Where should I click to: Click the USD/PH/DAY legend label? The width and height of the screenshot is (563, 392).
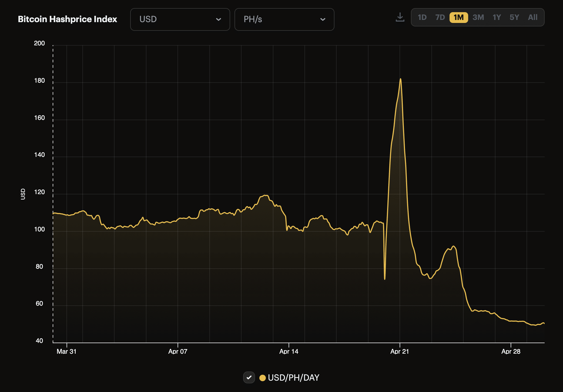tap(294, 378)
